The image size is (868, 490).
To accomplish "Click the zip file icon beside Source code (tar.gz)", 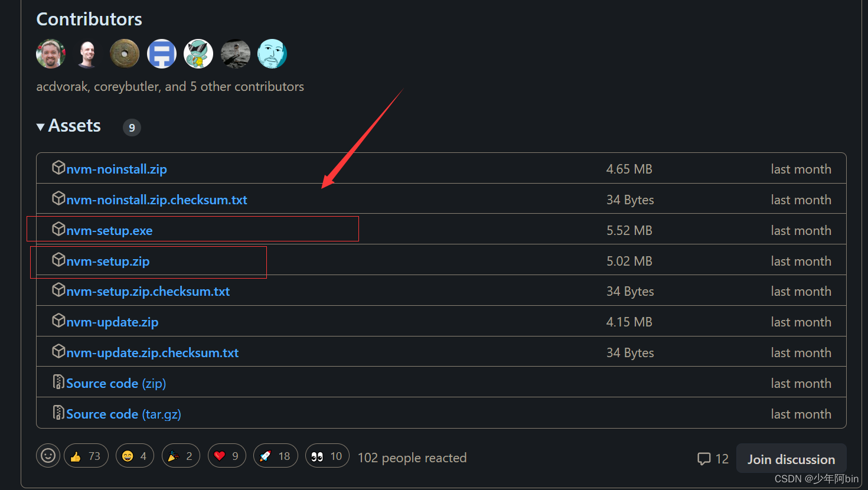I will coord(58,413).
